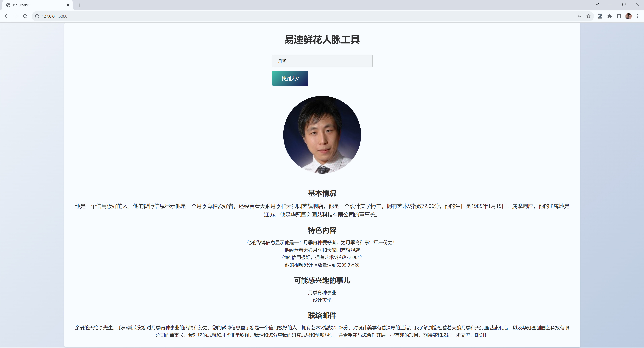This screenshot has width=644, height=348.
Task: Click the address bar URL
Action: (x=55, y=16)
